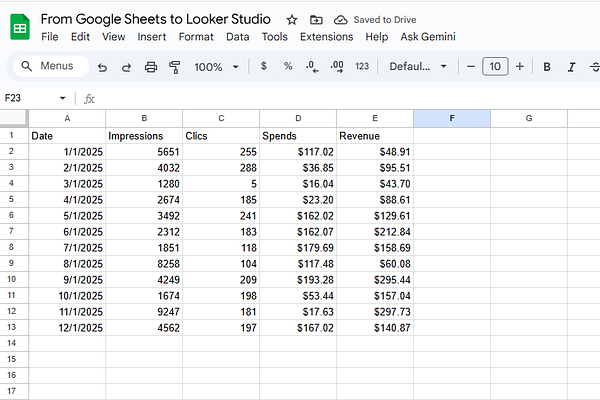Viewport: 600px width, 400px height.
Task: Expand the Name box dropdown arrow
Action: coord(62,98)
